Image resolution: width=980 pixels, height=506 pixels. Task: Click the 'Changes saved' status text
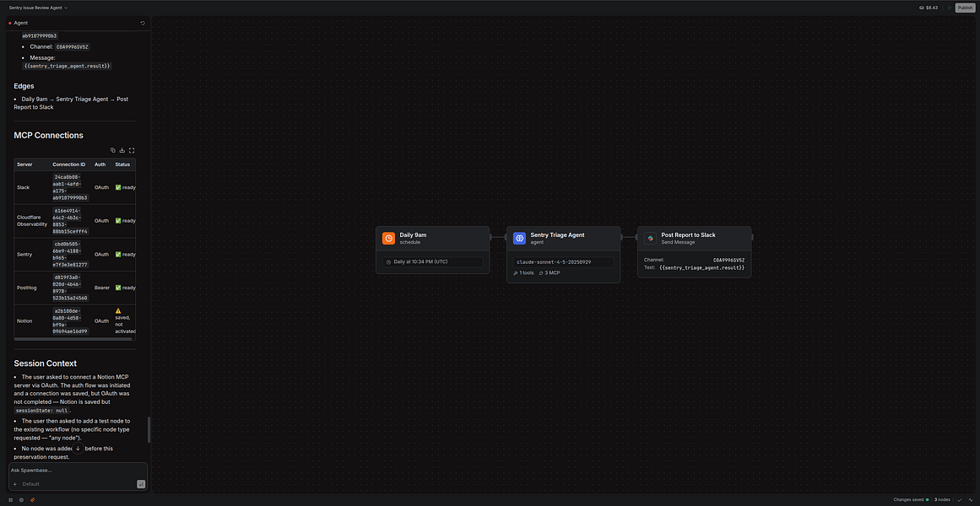coord(909,500)
